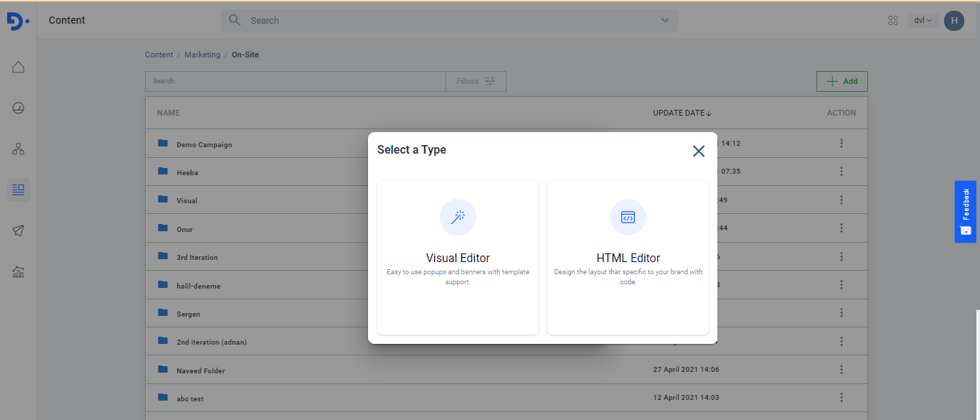Click the green Add button
This screenshot has height=420, width=980.
[842, 81]
